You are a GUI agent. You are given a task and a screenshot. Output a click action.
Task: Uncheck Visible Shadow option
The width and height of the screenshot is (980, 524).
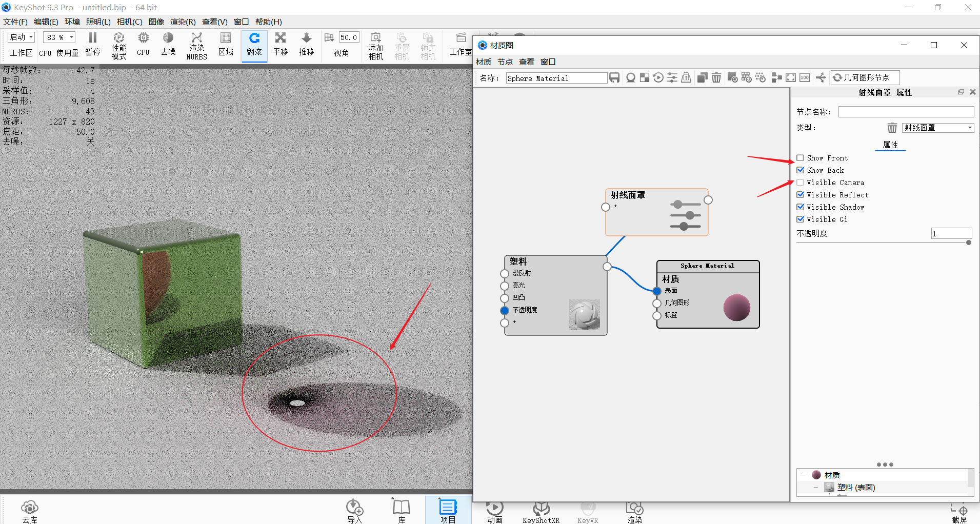pos(800,207)
